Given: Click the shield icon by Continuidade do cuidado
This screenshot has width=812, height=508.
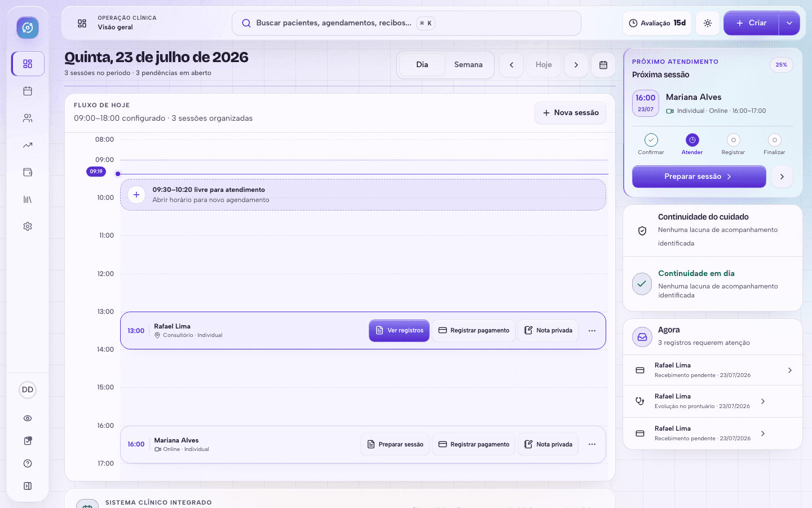Looking at the screenshot, I should (x=642, y=231).
